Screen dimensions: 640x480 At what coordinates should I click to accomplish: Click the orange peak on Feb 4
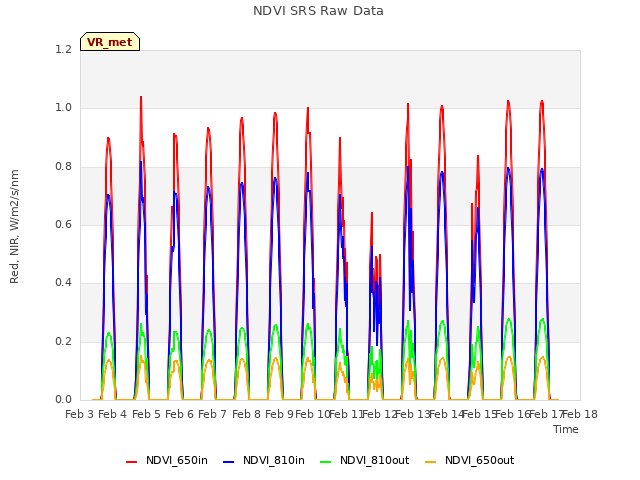tap(109, 360)
